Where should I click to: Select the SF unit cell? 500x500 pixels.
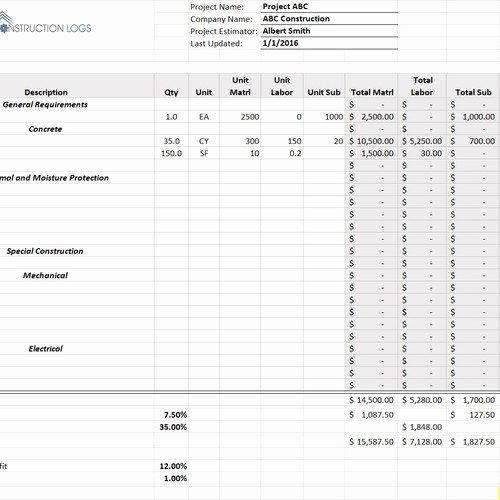[x=204, y=153]
